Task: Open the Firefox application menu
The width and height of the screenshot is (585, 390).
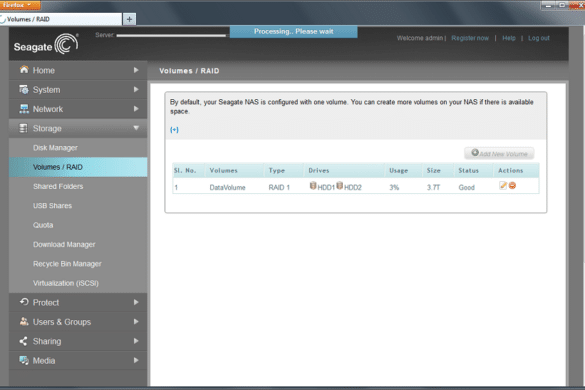Action: pos(20,5)
